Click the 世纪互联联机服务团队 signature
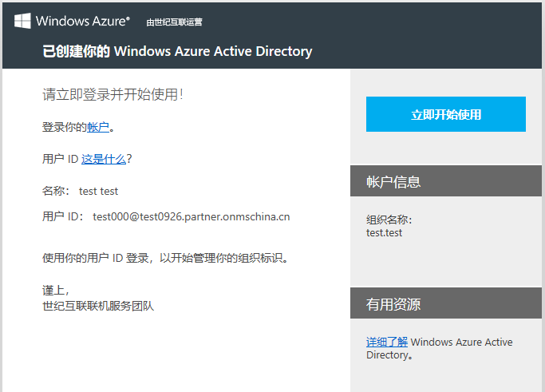 (x=97, y=305)
